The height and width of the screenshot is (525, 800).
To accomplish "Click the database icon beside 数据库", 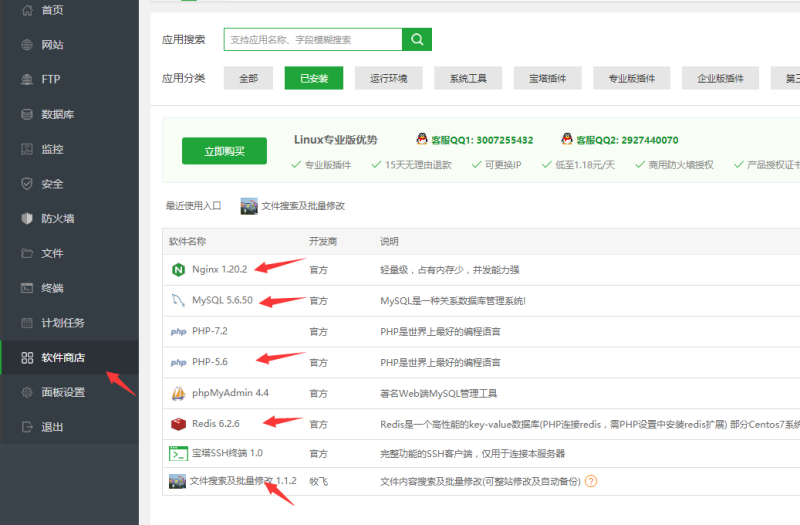I will (x=27, y=114).
